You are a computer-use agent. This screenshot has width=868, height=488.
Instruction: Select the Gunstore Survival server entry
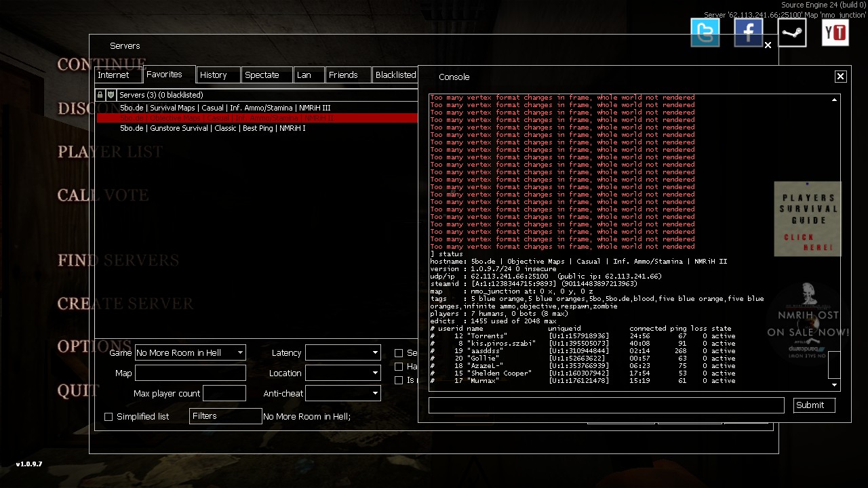point(213,128)
